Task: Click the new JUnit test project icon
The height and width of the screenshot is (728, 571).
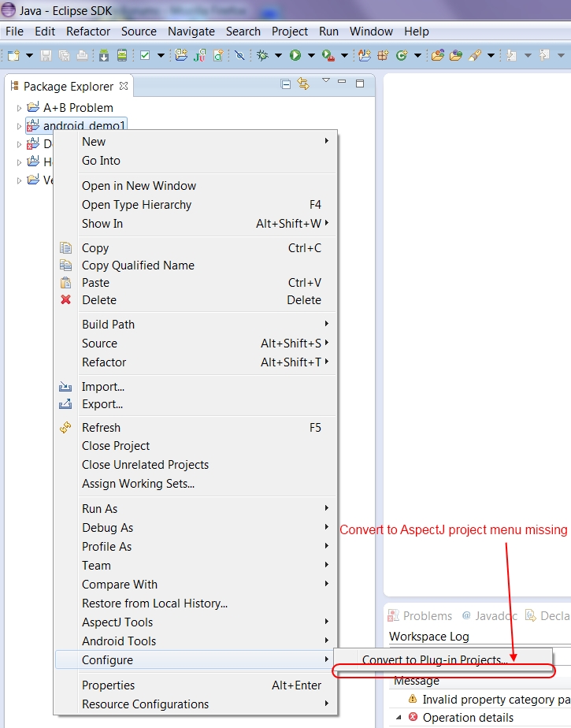Action: click(x=200, y=56)
